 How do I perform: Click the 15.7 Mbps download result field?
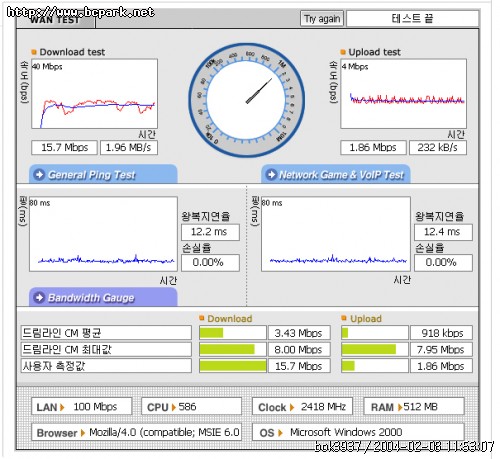[64, 147]
